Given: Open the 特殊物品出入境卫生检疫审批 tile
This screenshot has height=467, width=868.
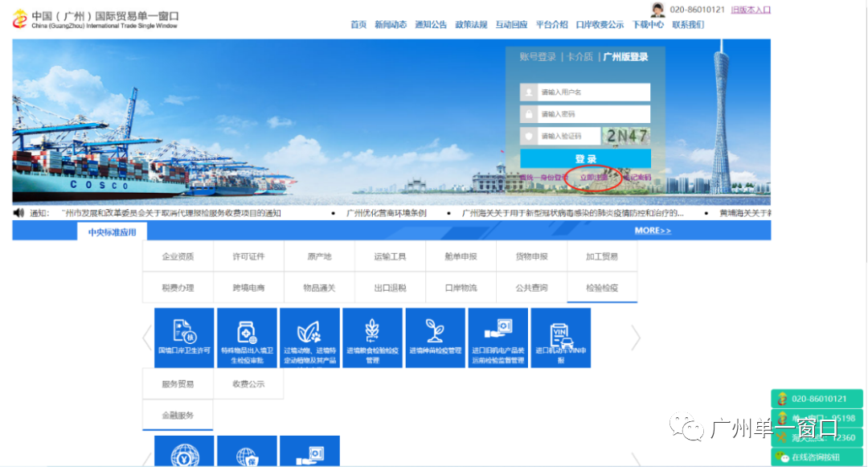Looking at the screenshot, I should click(247, 338).
